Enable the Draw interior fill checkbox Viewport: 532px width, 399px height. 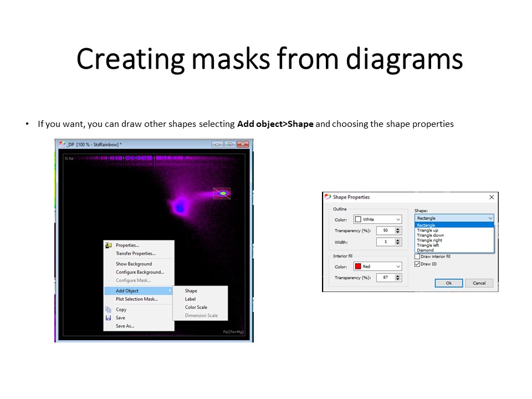[x=417, y=257]
